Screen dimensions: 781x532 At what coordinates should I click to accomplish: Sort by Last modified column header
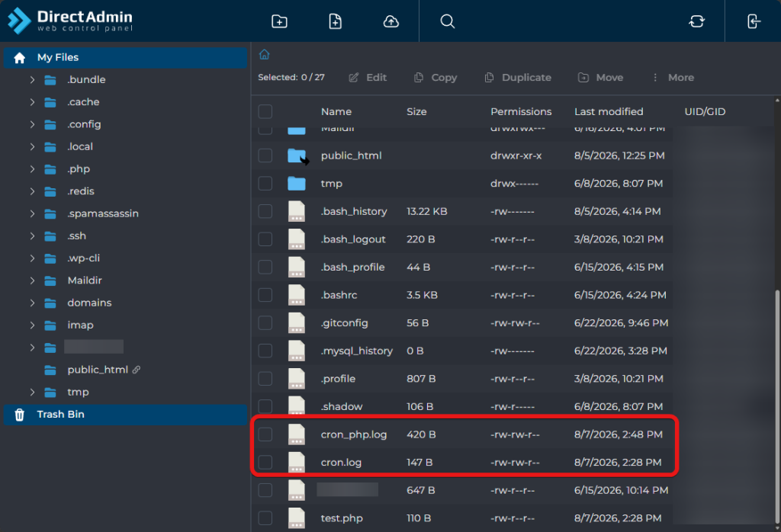(x=609, y=111)
